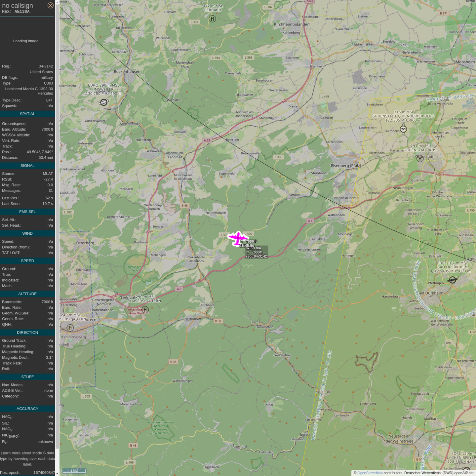
Task: Open the 04-3142 registration link in sidebar
Action: pyautogui.click(x=46, y=66)
